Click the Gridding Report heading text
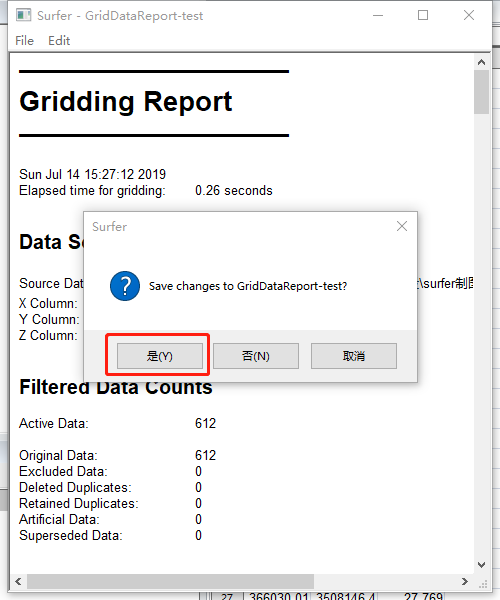500x600 pixels. click(126, 102)
